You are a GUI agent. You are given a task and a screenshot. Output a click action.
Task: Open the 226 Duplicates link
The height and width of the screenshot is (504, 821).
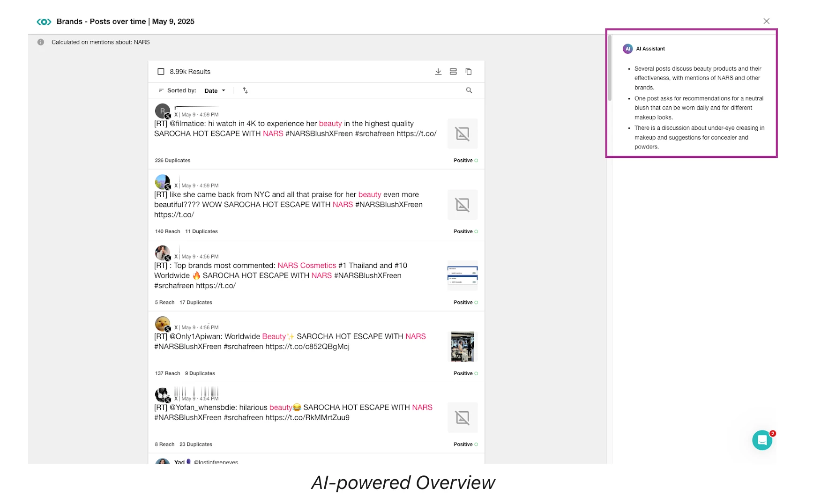pos(172,161)
